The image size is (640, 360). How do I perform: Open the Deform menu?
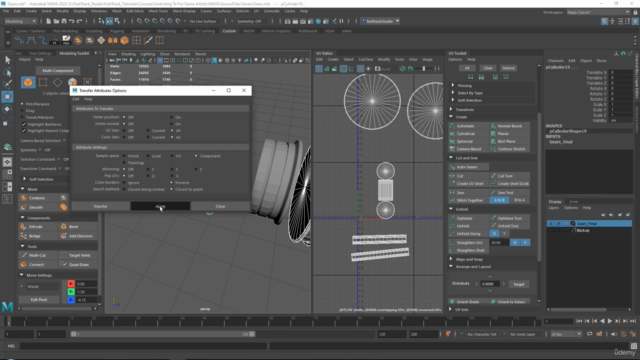point(242,11)
